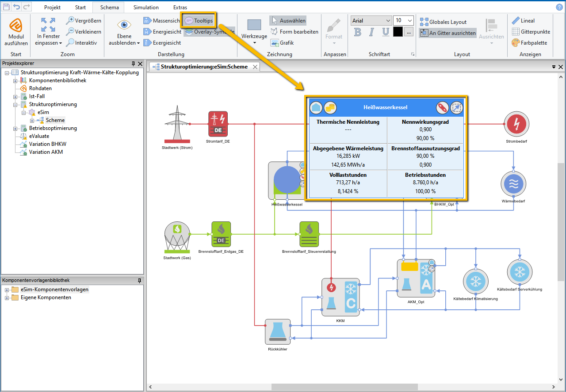Activate the Auswählen selection tool

(x=288, y=21)
